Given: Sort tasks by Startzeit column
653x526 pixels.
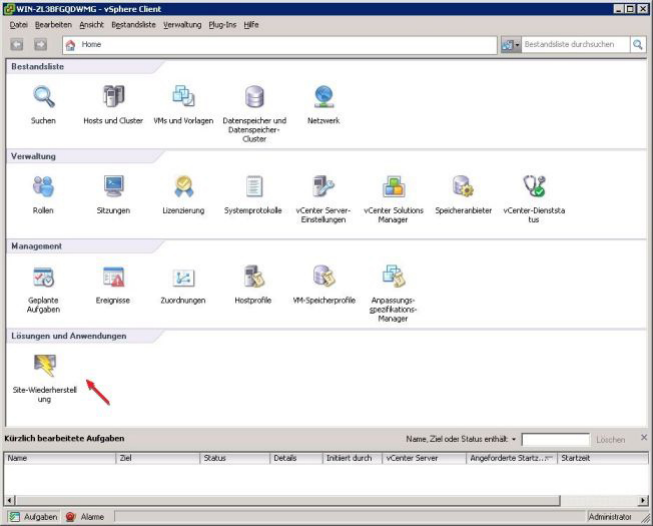Looking at the screenshot, I should click(603, 458).
